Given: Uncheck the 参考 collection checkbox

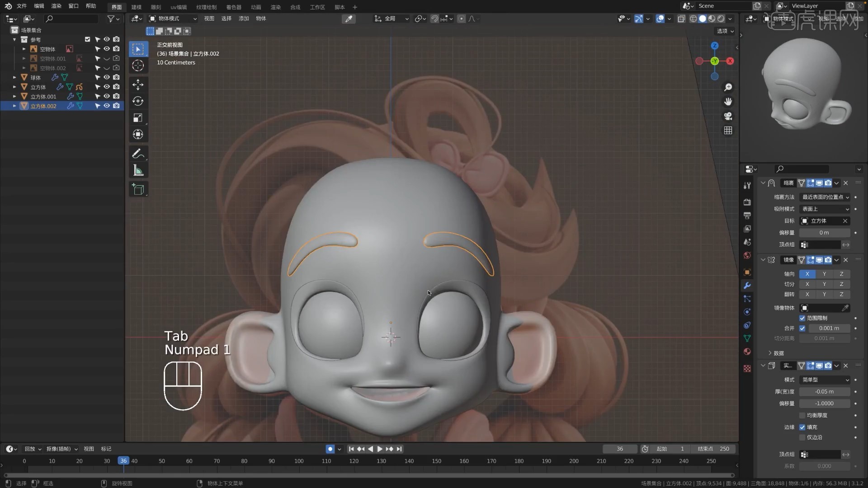Looking at the screenshot, I should coord(87,39).
